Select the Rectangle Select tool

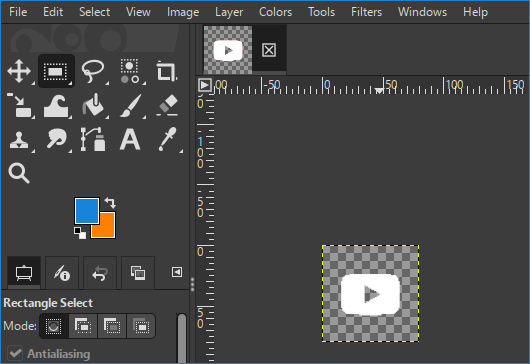56,71
